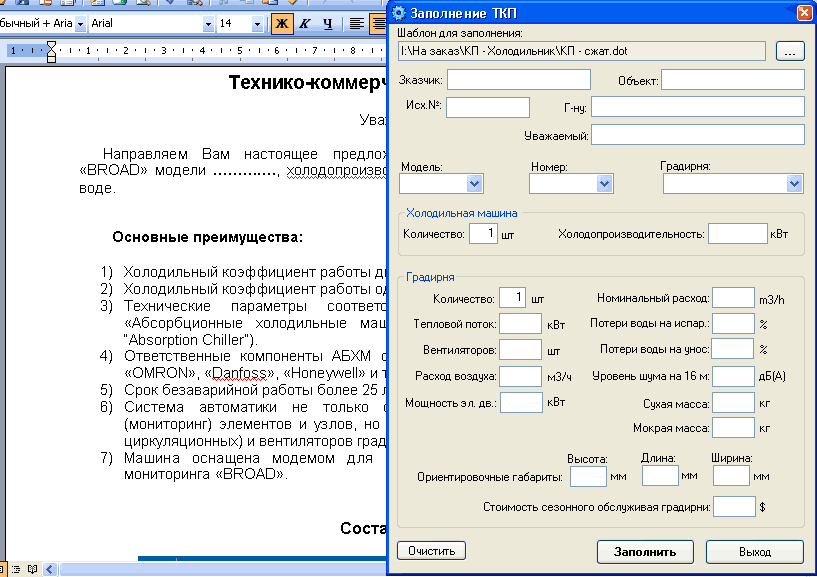Open the Градирня dropdown list
The width and height of the screenshot is (817, 577).
[793, 183]
